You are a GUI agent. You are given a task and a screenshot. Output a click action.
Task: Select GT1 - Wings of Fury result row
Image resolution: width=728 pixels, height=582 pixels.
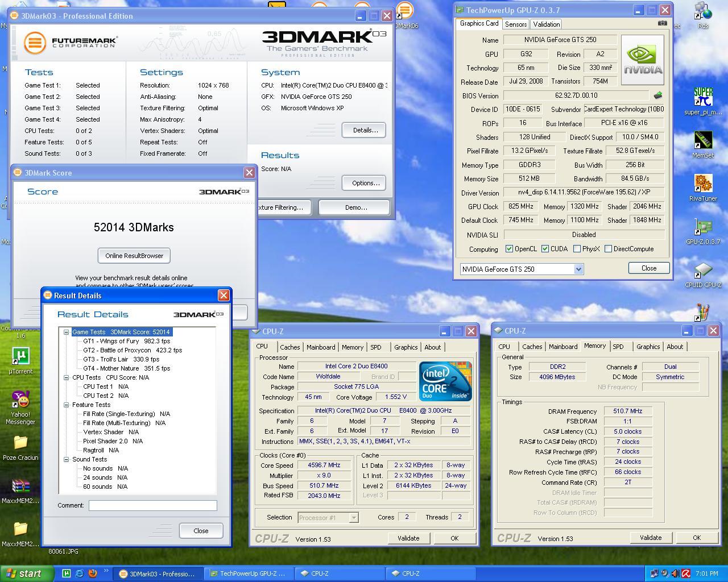[126, 341]
